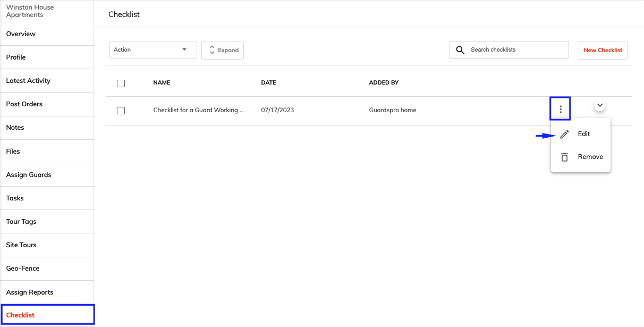This screenshot has width=644, height=327.
Task: Select all checklists with header checkbox
Action: click(x=121, y=83)
